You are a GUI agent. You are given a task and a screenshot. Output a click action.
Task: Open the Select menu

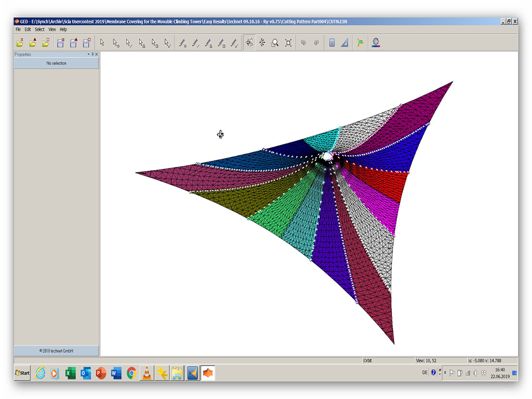(39, 29)
